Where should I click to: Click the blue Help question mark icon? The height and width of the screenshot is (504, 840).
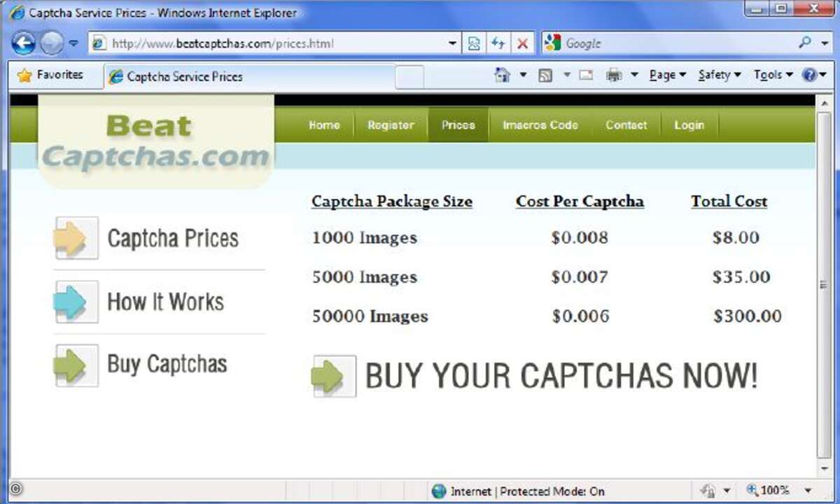808,75
